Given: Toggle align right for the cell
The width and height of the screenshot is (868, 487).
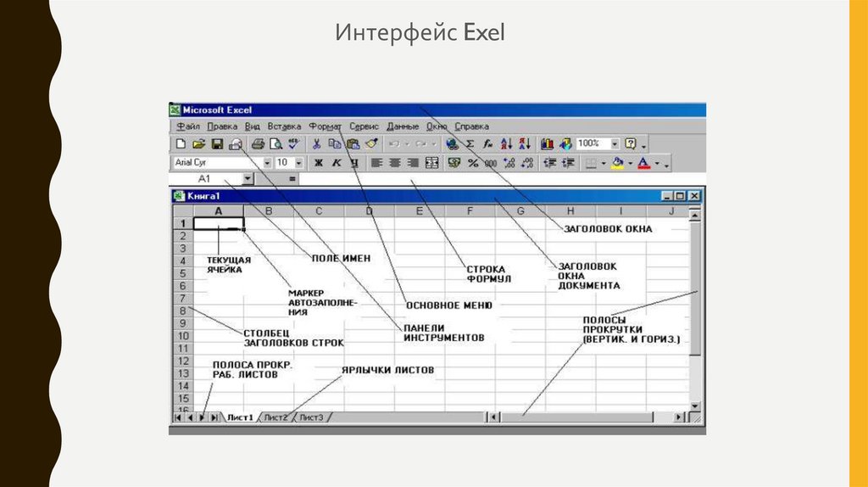Looking at the screenshot, I should pyautogui.click(x=413, y=163).
